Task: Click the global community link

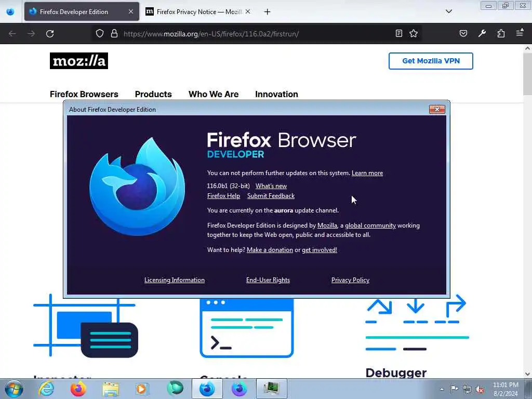Action: click(x=370, y=225)
